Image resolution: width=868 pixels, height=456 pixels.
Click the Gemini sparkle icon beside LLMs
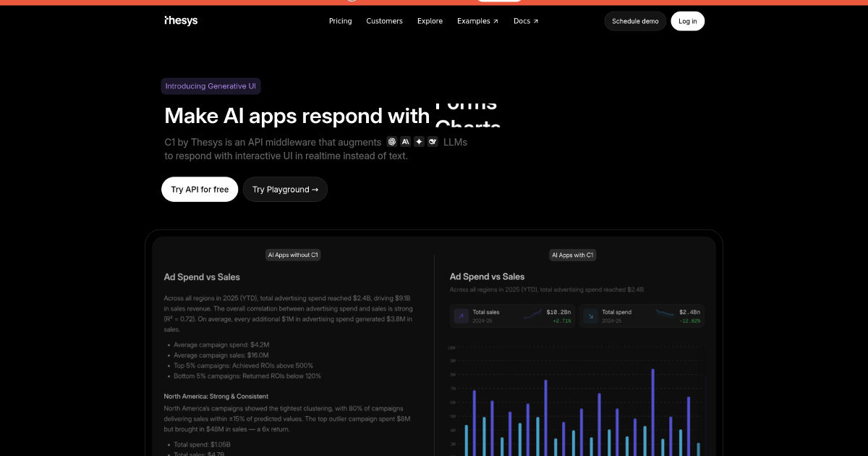pos(419,142)
